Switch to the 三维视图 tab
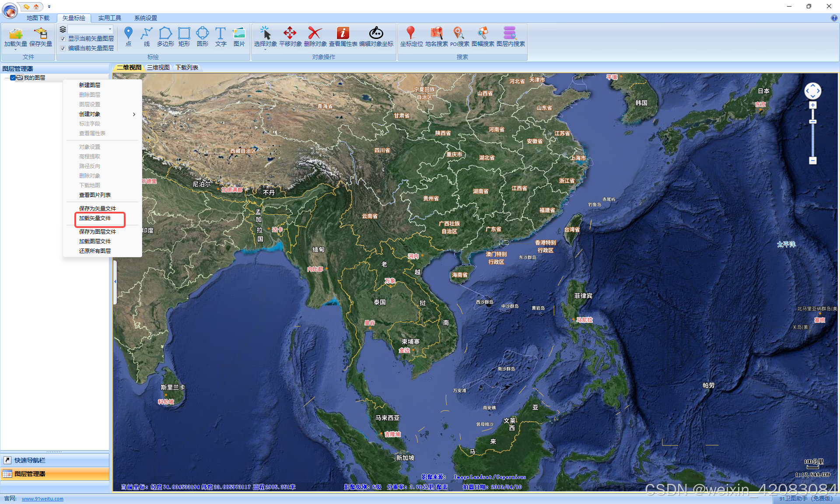This screenshot has width=840, height=504. click(x=158, y=67)
